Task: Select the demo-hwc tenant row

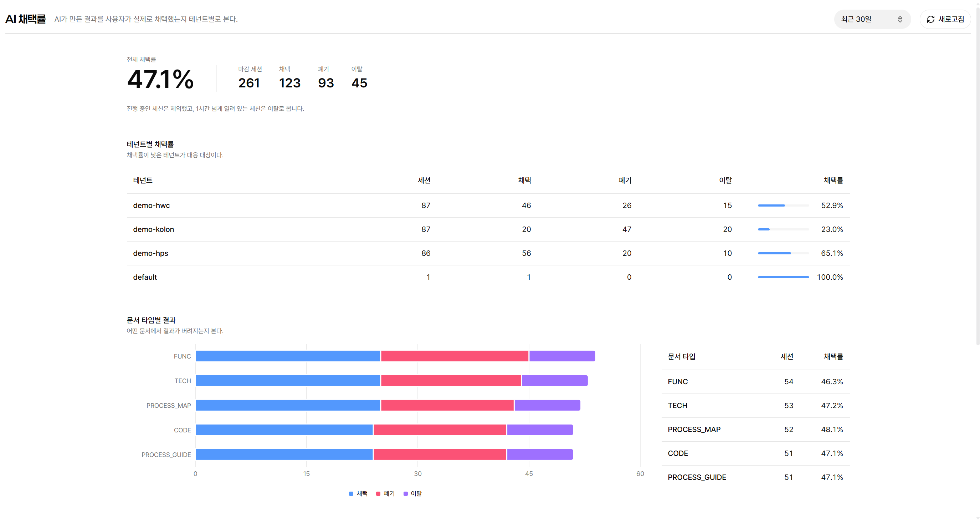Action: tap(488, 205)
